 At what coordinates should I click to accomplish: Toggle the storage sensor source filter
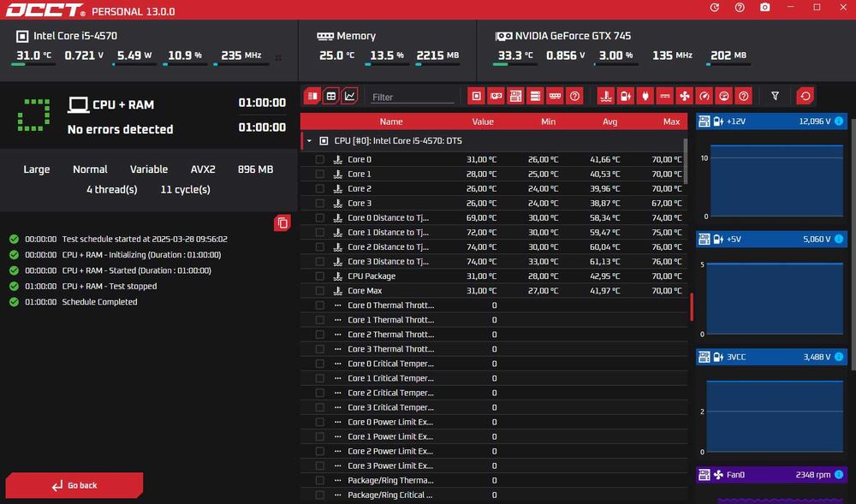click(535, 96)
